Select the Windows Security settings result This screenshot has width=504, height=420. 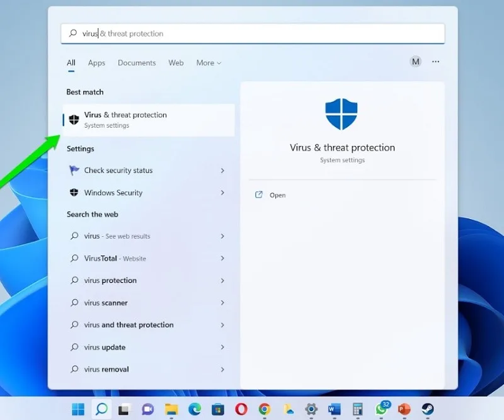[x=149, y=193]
